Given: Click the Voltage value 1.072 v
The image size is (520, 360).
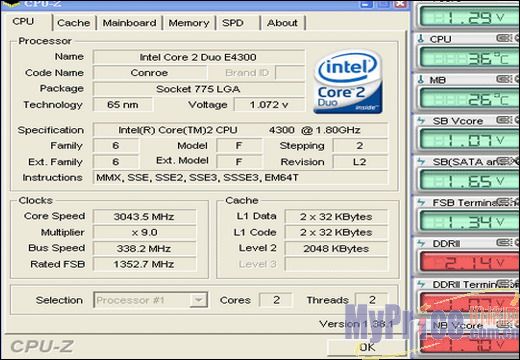Looking at the screenshot, I should [x=269, y=105].
